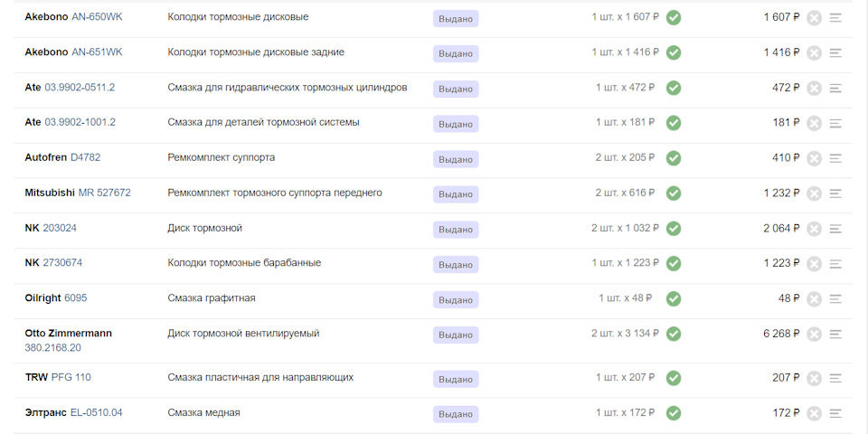Click grey cross icon in 181 ₽ row
The height and width of the screenshot is (434, 868).
[814, 123]
